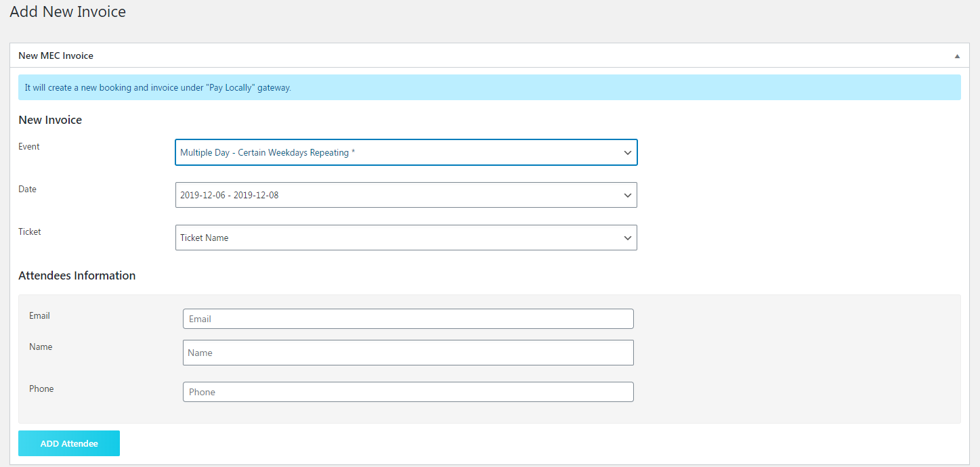
Task: Click the Add New Invoice page heading
Action: click(68, 12)
